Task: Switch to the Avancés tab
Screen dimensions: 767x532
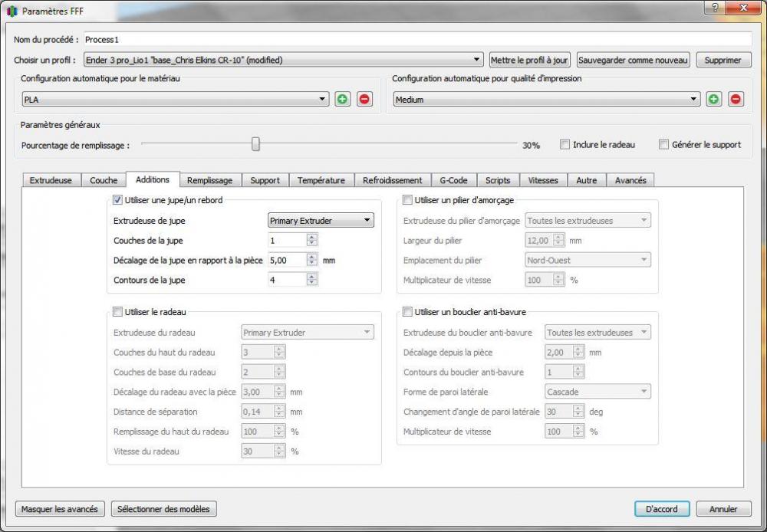Action: point(630,180)
